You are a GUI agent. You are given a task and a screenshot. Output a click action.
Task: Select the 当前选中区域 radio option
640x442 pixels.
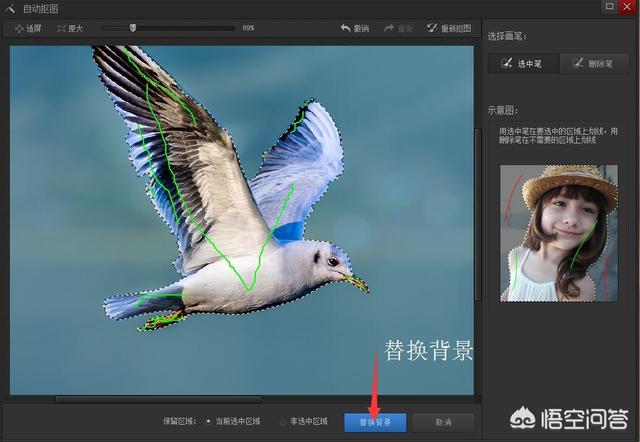(x=208, y=422)
